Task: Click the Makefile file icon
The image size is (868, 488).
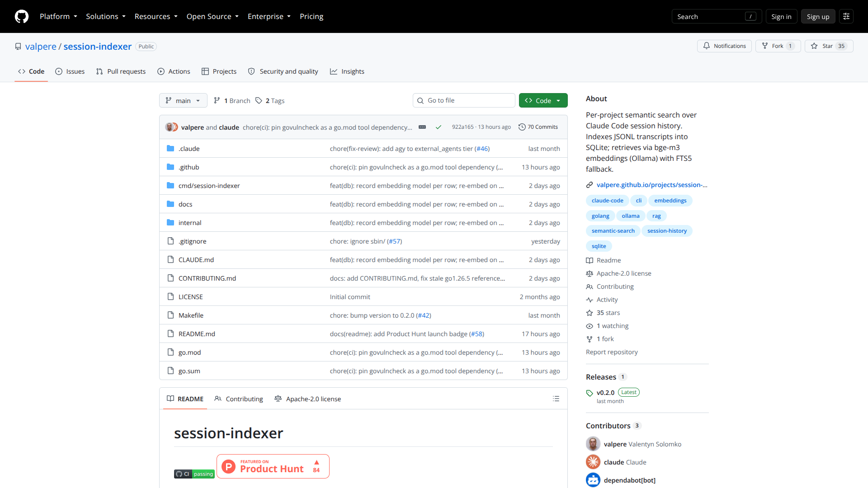Action: pyautogui.click(x=170, y=315)
